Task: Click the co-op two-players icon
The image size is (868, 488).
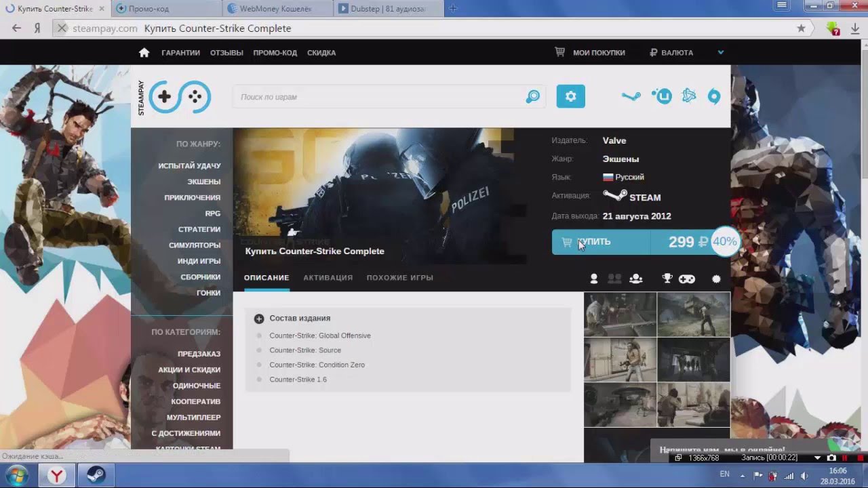Action: tap(614, 279)
